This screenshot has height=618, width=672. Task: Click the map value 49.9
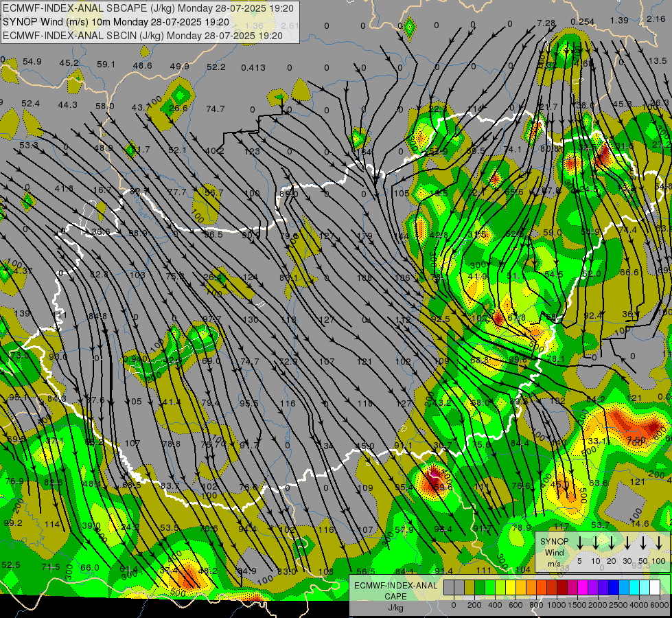click(x=180, y=66)
